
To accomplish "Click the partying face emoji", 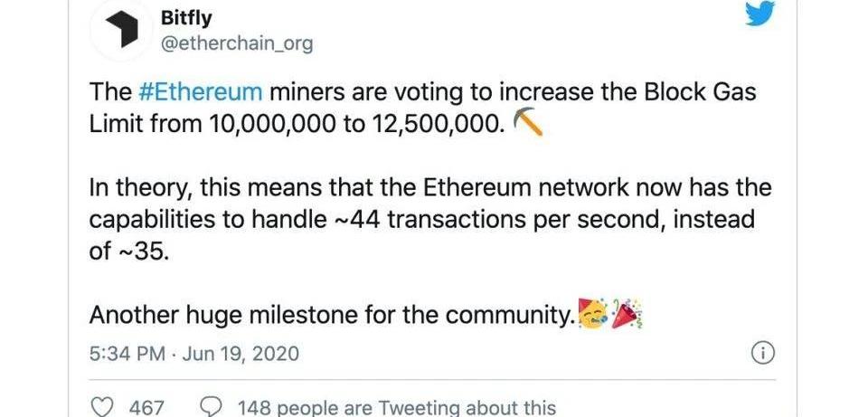I will 593,315.
